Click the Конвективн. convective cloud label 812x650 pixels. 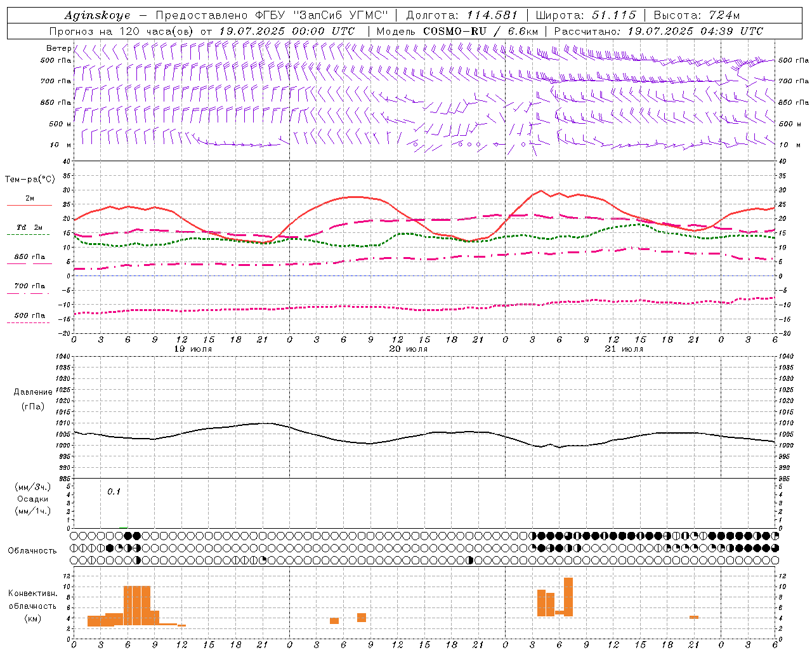[x=33, y=594]
